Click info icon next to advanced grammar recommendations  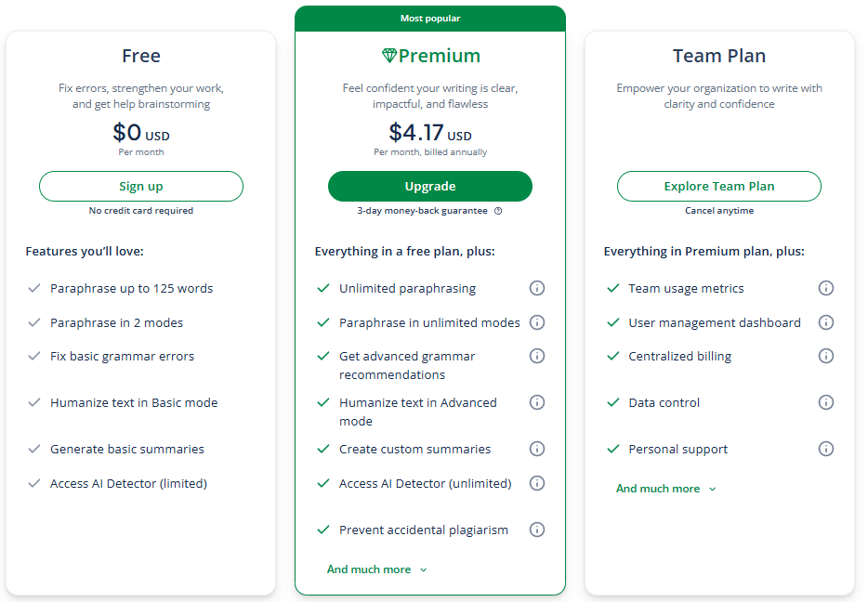tap(537, 356)
